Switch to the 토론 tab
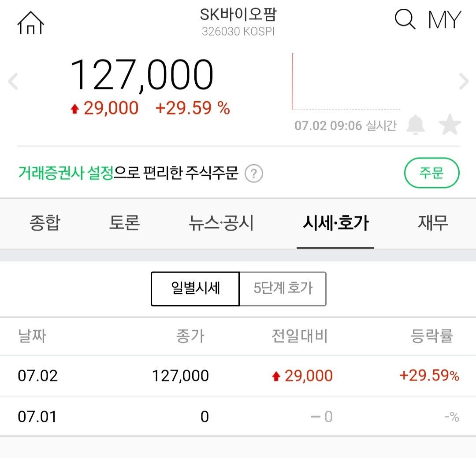 click(123, 224)
